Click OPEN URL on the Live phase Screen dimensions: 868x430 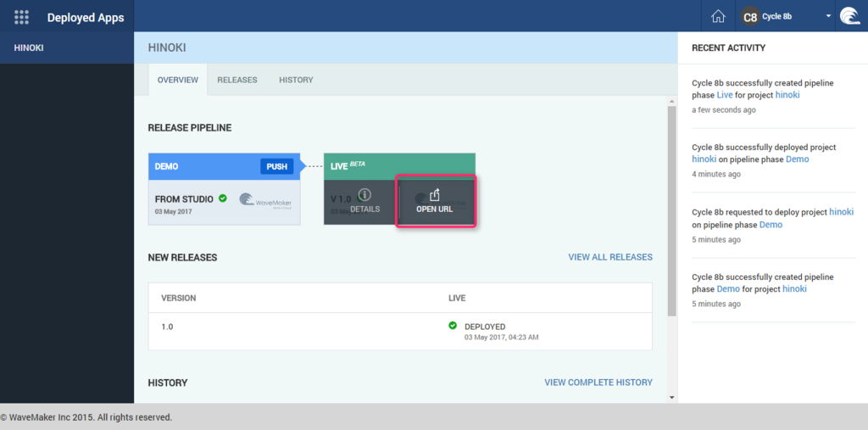[435, 202]
